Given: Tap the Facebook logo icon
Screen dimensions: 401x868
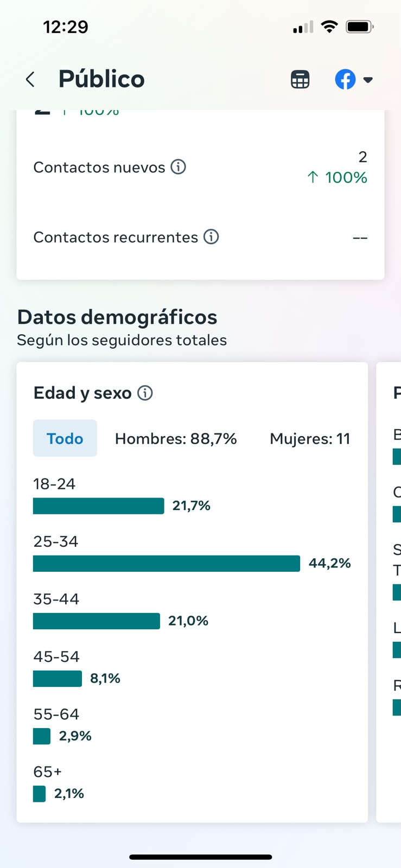Looking at the screenshot, I should coord(345,80).
